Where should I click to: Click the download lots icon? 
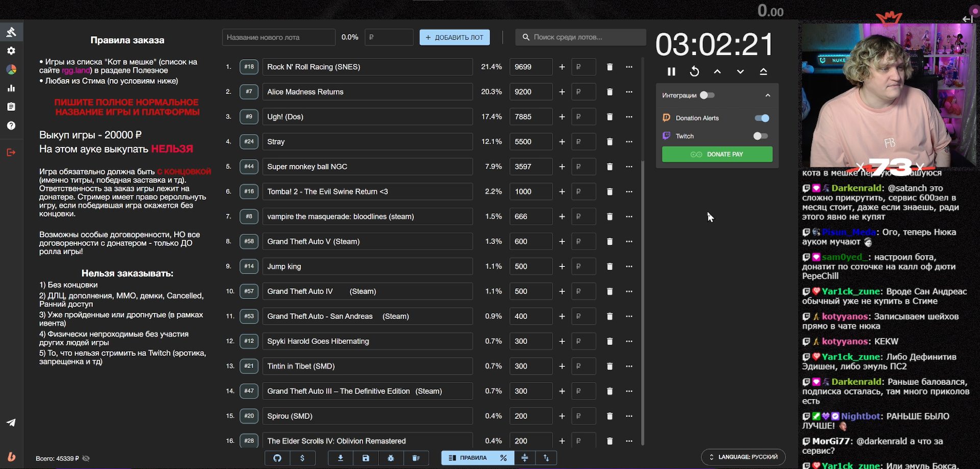pyautogui.click(x=340, y=458)
